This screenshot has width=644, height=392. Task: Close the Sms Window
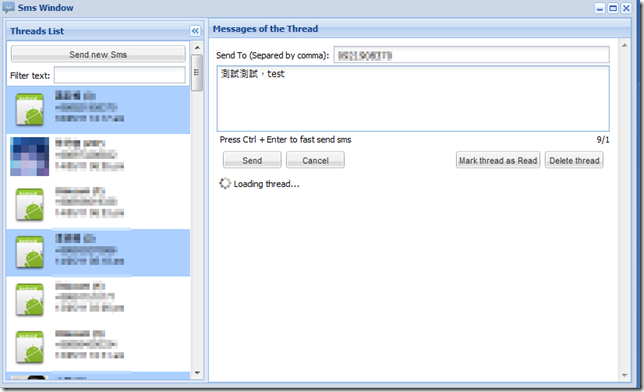(x=626, y=8)
